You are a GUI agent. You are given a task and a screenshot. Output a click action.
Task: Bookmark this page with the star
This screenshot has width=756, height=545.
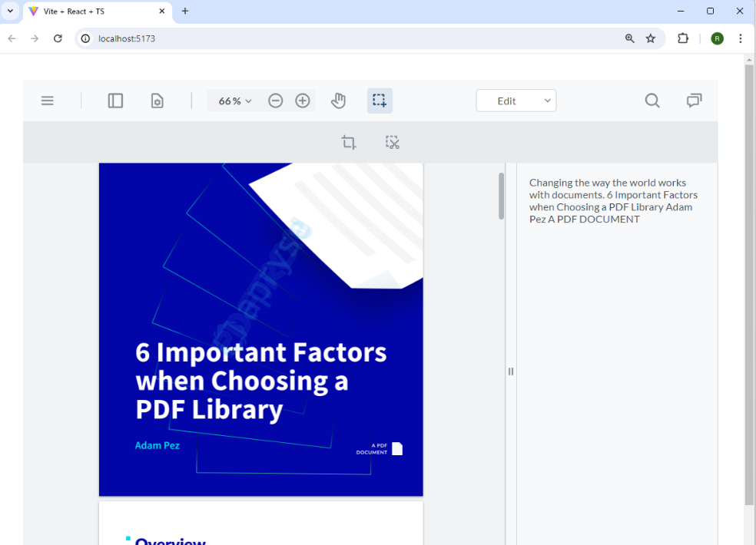click(x=651, y=38)
